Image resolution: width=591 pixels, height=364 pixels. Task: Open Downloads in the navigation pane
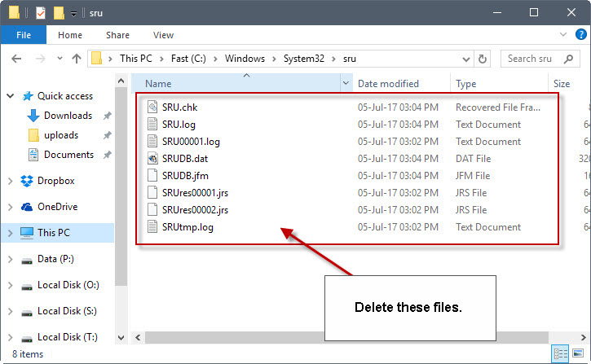click(68, 116)
